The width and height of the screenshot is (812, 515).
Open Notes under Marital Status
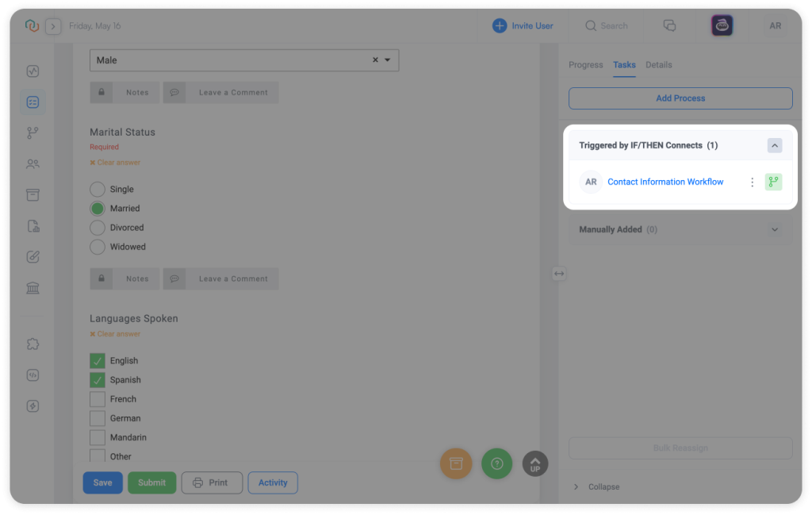[124, 279]
